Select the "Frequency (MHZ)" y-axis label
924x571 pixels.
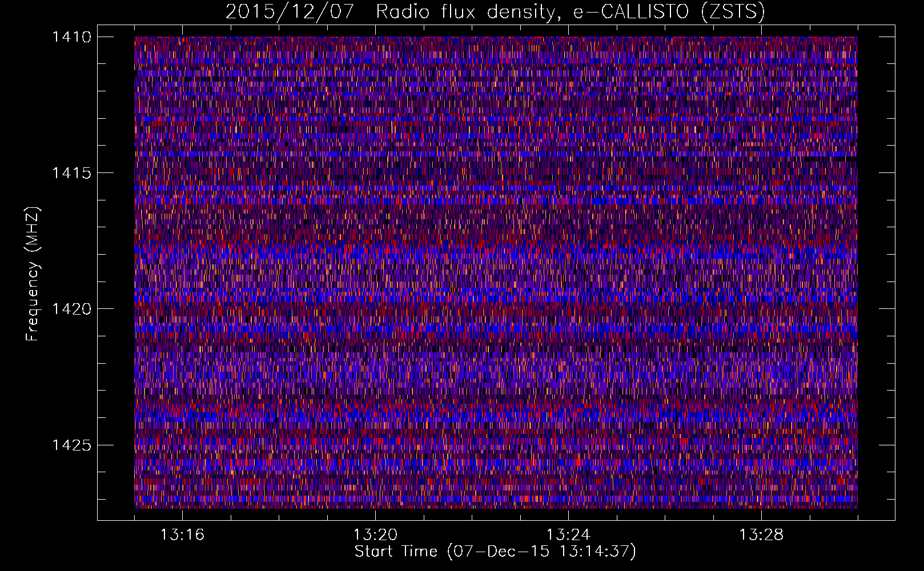pos(33,274)
